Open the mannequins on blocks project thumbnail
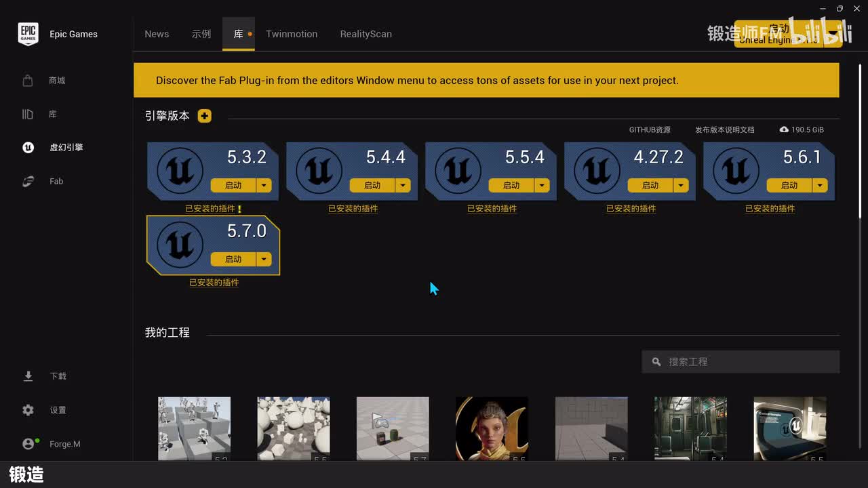The image size is (868, 488). (x=195, y=429)
